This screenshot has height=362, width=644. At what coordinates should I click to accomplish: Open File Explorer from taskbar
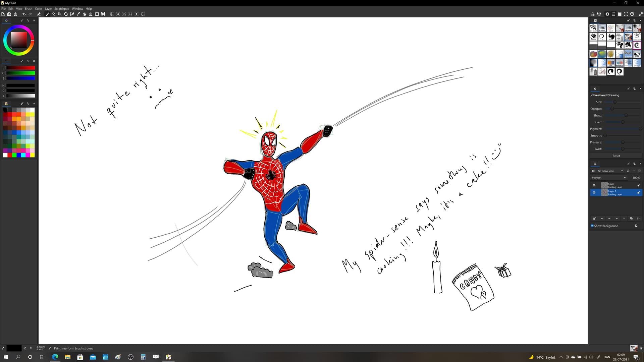(x=68, y=357)
